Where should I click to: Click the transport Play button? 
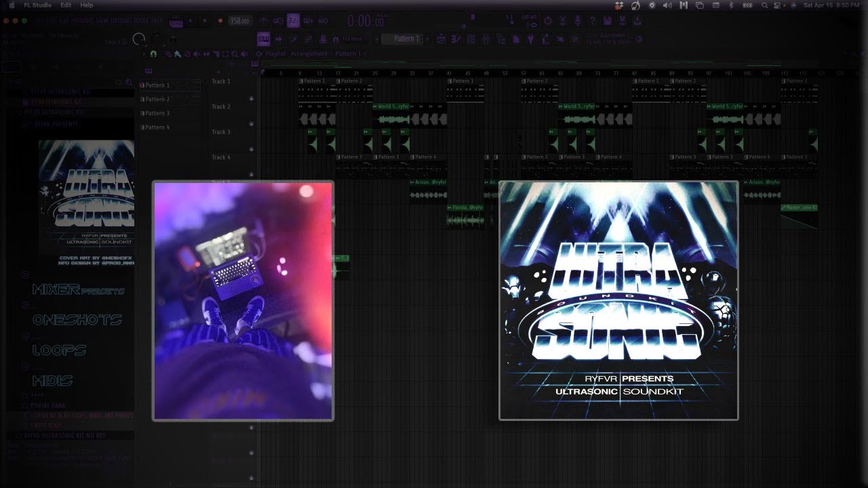(x=191, y=21)
